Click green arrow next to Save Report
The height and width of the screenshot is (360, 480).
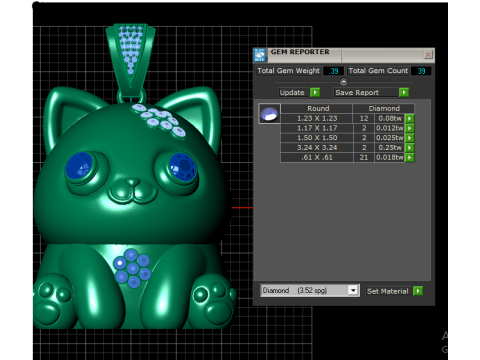click(404, 92)
